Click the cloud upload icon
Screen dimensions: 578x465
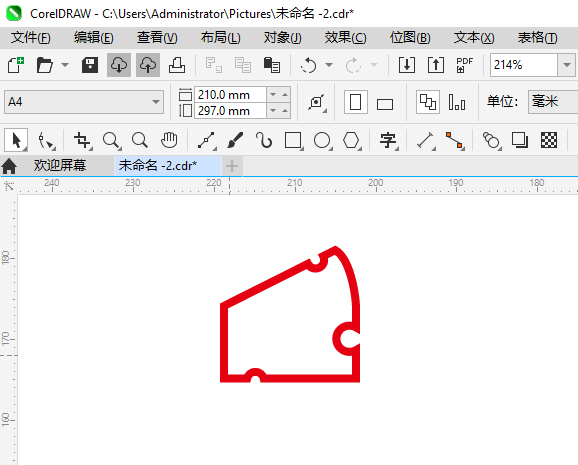148,65
